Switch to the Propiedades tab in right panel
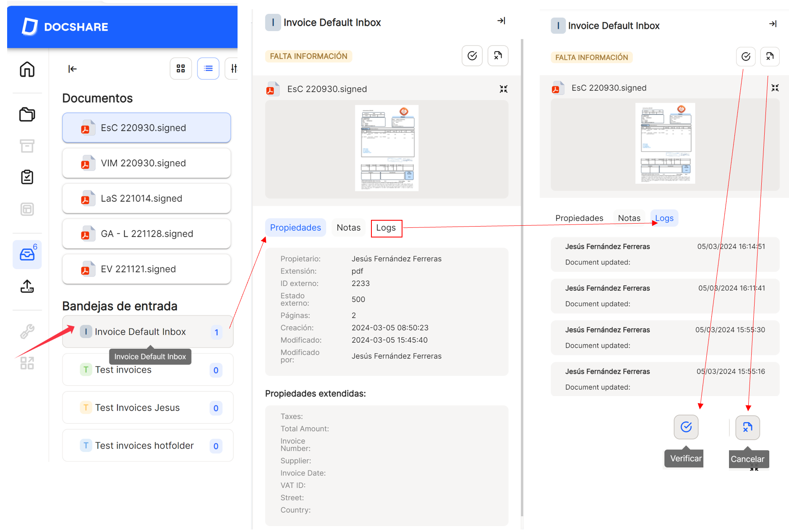The image size is (789, 532). tap(579, 218)
